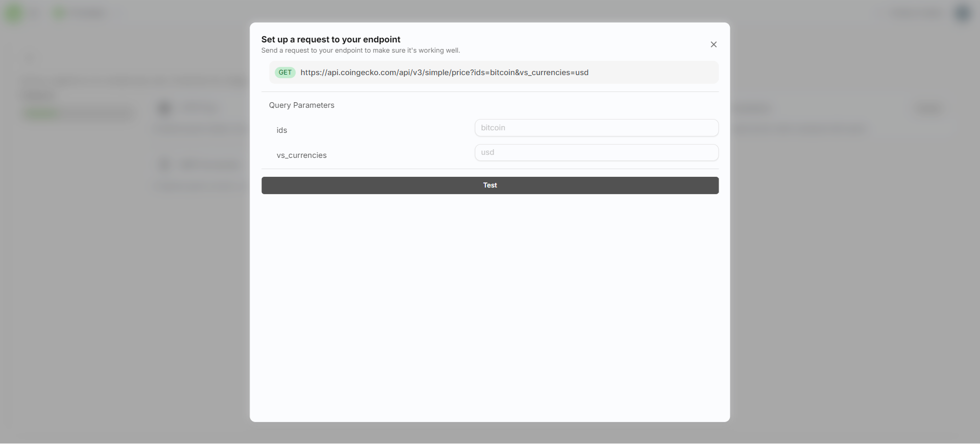The image size is (980, 444).
Task: Focus the ids parameter input field
Action: 596,128
